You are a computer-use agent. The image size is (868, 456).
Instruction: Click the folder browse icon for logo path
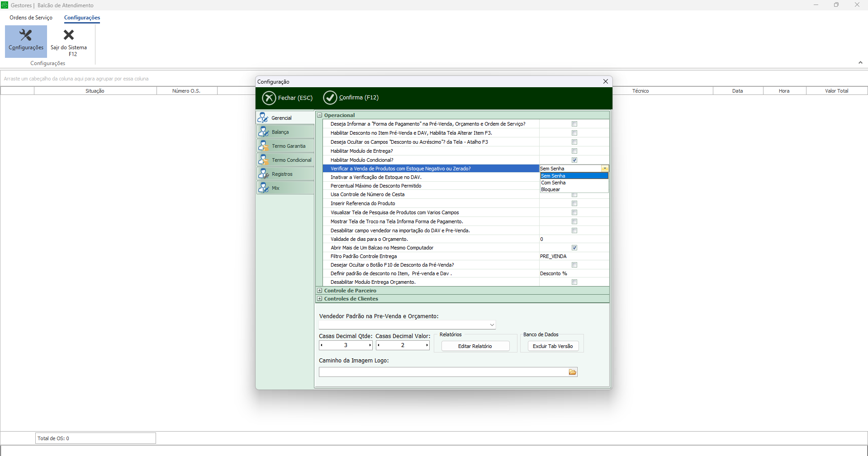tap(573, 372)
